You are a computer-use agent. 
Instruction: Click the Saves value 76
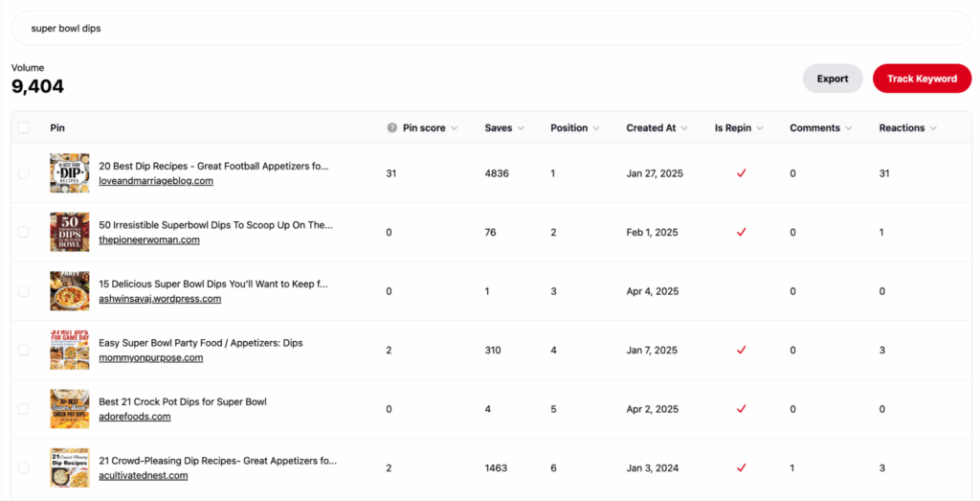[490, 232]
